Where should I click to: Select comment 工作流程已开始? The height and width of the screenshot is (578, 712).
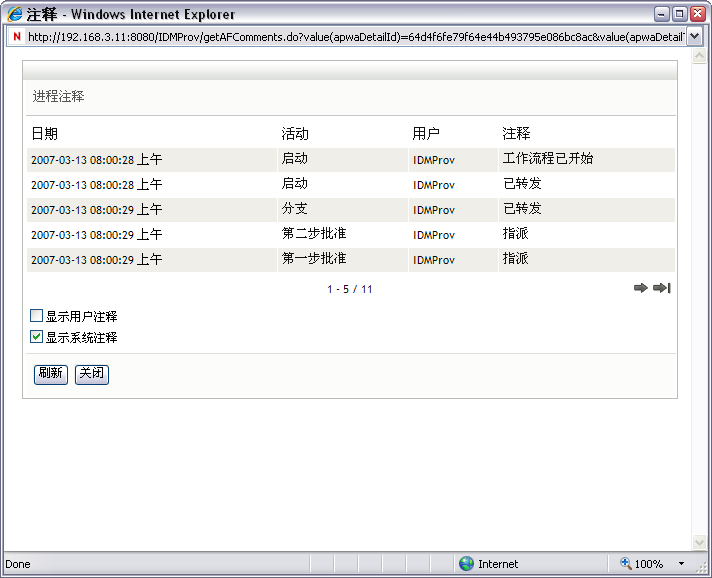click(x=548, y=158)
